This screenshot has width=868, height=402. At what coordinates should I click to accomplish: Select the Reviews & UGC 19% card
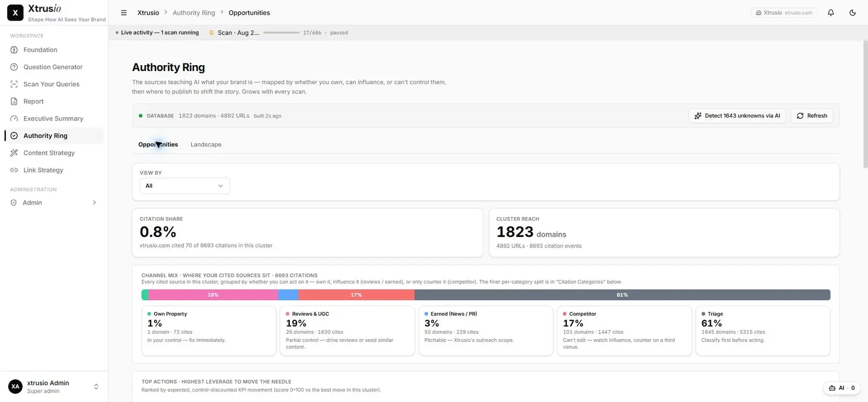[347, 331]
